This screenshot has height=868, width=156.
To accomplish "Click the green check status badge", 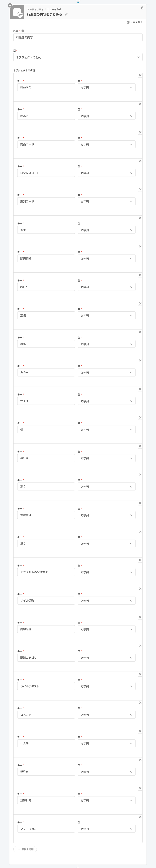I will 10,5.
